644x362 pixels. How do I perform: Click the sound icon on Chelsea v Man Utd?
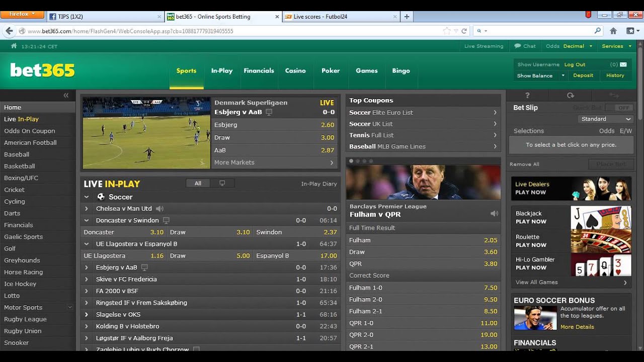160,209
